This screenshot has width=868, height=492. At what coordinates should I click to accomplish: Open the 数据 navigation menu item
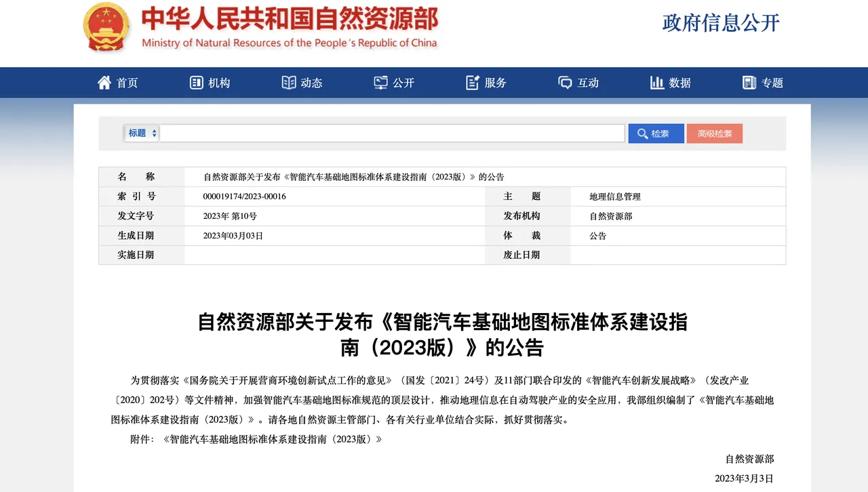click(679, 83)
